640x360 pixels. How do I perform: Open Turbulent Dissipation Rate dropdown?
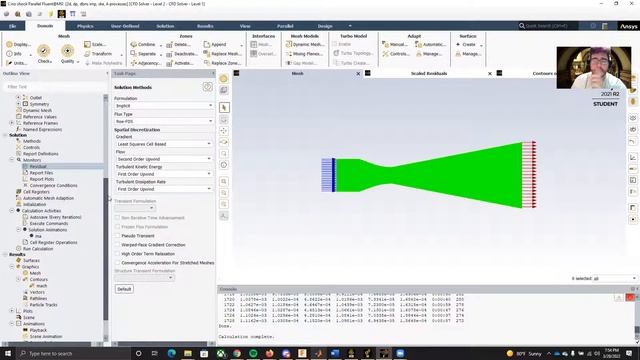pyautogui.click(x=164, y=189)
